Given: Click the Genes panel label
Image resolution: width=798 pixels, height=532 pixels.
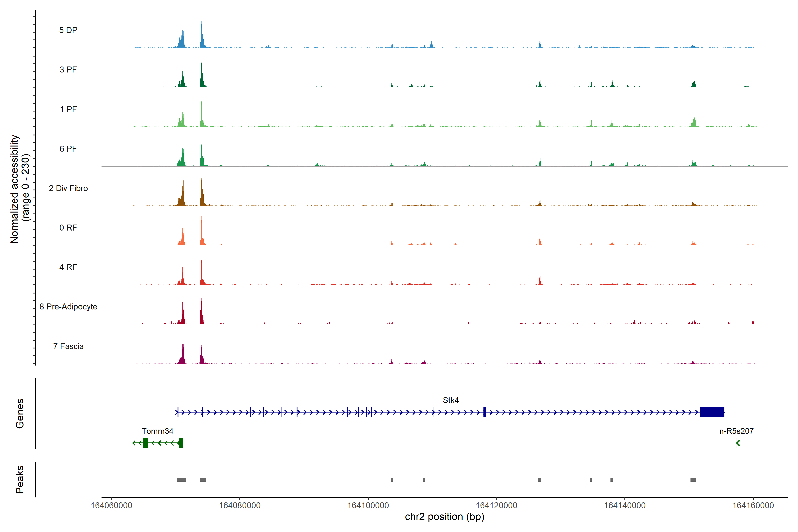Looking at the screenshot, I should [20, 414].
